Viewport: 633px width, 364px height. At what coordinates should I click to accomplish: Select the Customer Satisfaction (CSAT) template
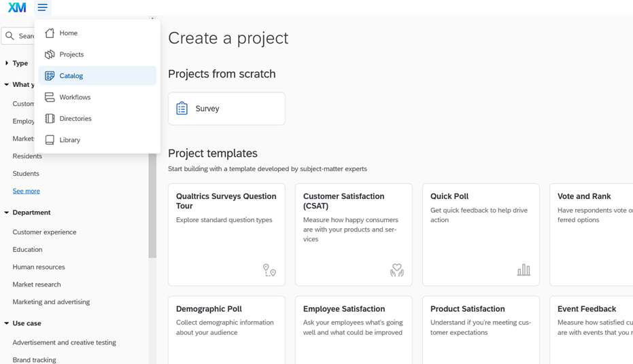(x=354, y=234)
